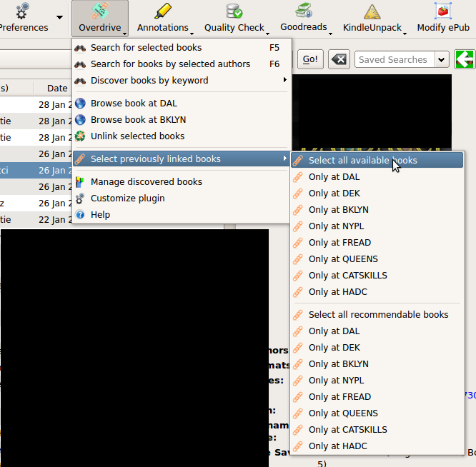Select recommendable books Only at FREAD
Image resolution: width=476 pixels, height=467 pixels.
click(377, 396)
